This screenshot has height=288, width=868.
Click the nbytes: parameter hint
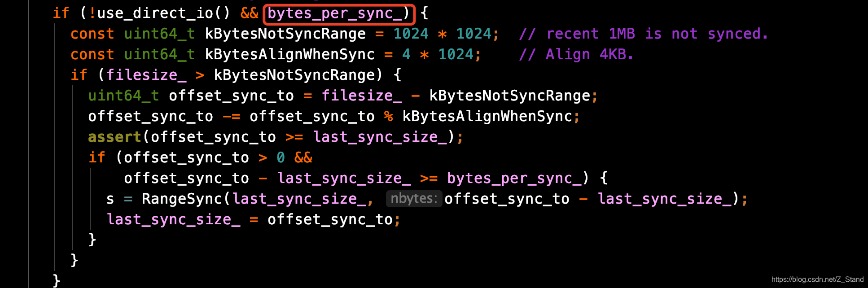(414, 198)
